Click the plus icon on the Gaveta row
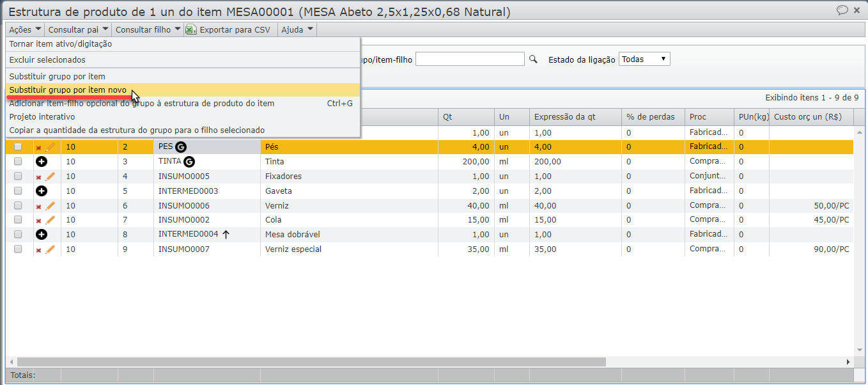Screen dimensions: 868x385 pyautogui.click(x=42, y=191)
